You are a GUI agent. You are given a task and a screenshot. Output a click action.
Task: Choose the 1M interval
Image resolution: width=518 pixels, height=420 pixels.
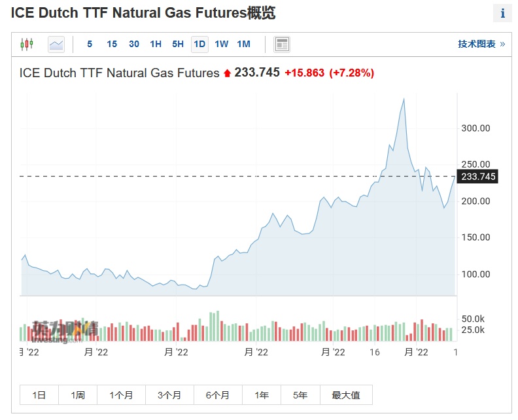click(243, 44)
